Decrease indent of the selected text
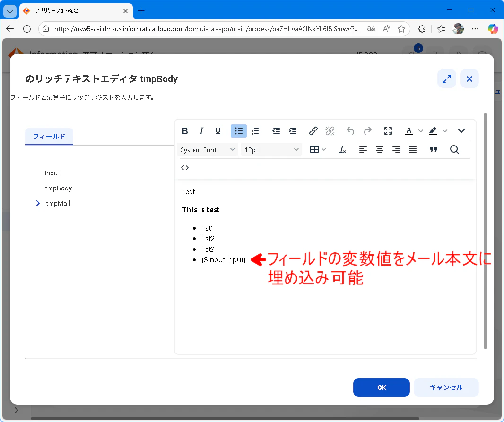 click(276, 131)
